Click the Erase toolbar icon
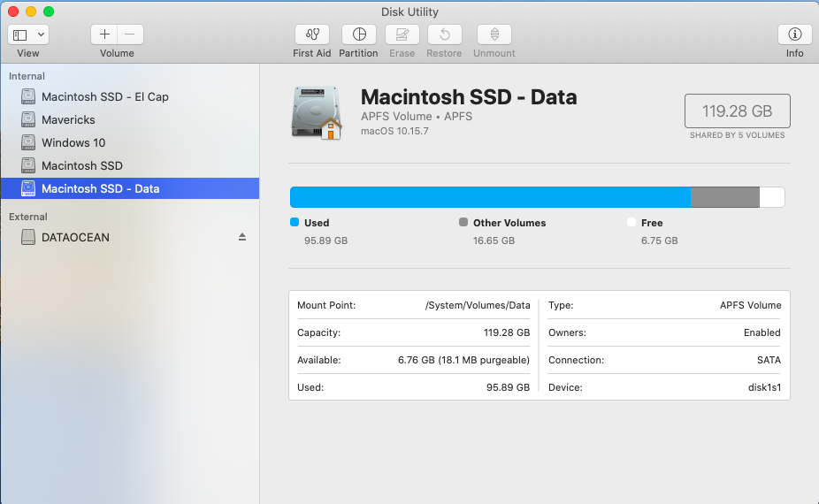Image resolution: width=819 pixels, height=504 pixels. tap(402, 34)
